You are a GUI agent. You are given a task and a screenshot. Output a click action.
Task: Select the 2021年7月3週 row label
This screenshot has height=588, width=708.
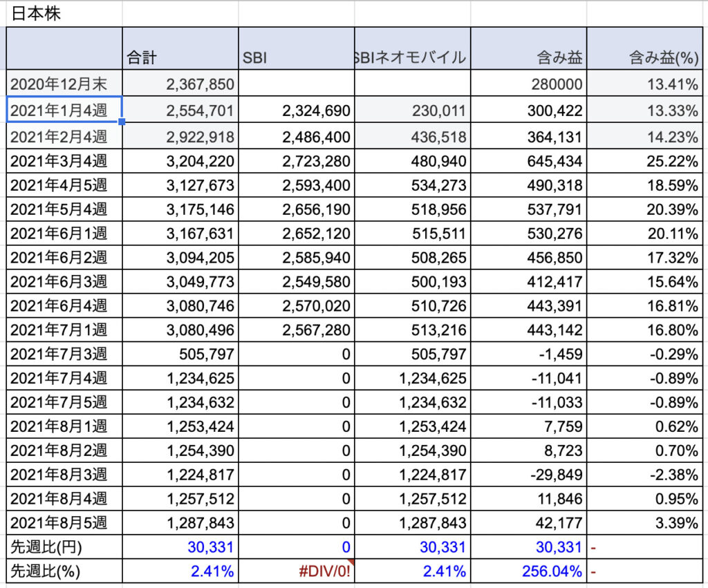64,354
